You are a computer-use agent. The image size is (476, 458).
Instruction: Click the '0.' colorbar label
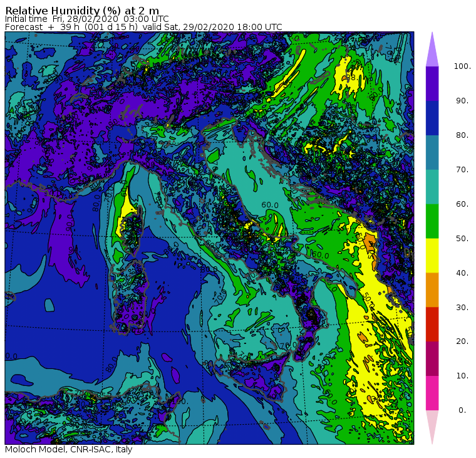click(x=462, y=410)
